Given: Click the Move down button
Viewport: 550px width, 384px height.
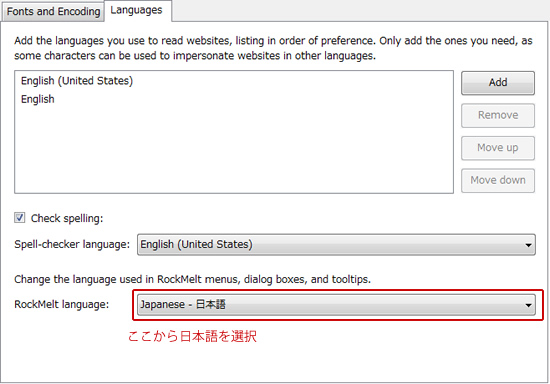Looking at the screenshot, I should point(498,181).
